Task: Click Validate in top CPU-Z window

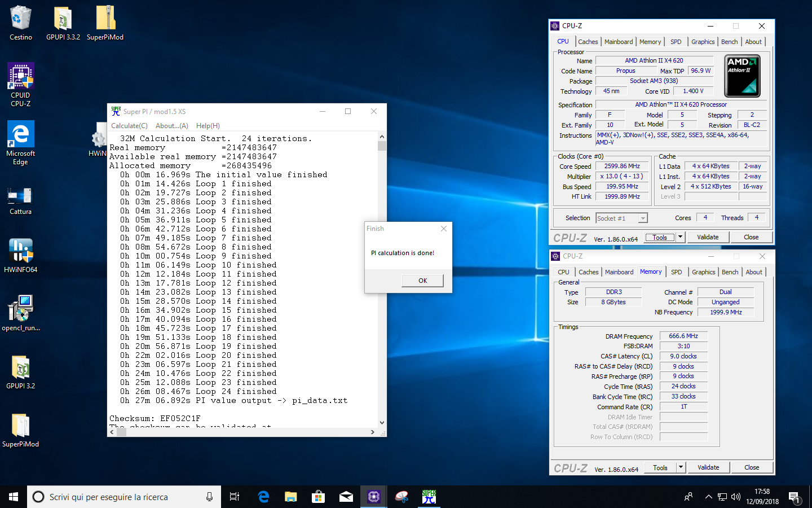Action: 708,237
